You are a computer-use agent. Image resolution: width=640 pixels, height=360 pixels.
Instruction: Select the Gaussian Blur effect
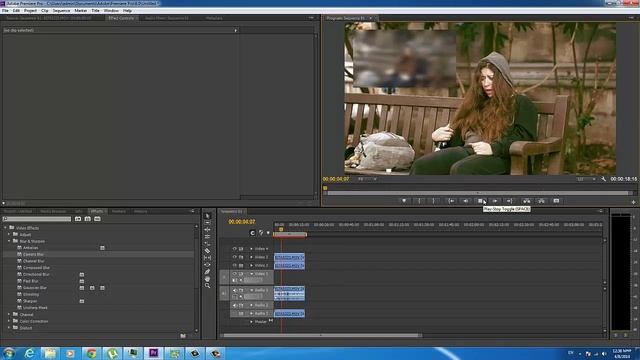[x=35, y=288]
